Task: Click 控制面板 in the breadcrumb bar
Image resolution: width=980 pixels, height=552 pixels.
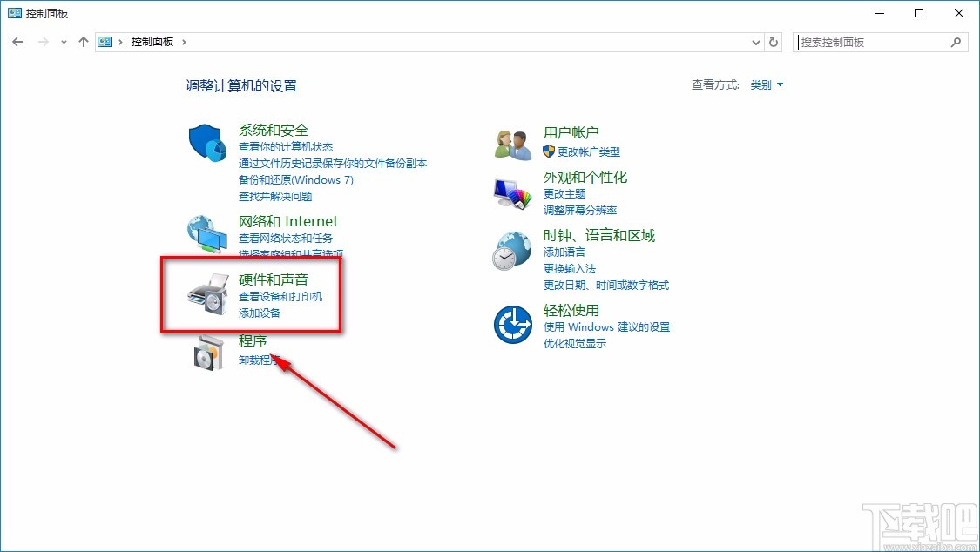Action: pos(153,41)
